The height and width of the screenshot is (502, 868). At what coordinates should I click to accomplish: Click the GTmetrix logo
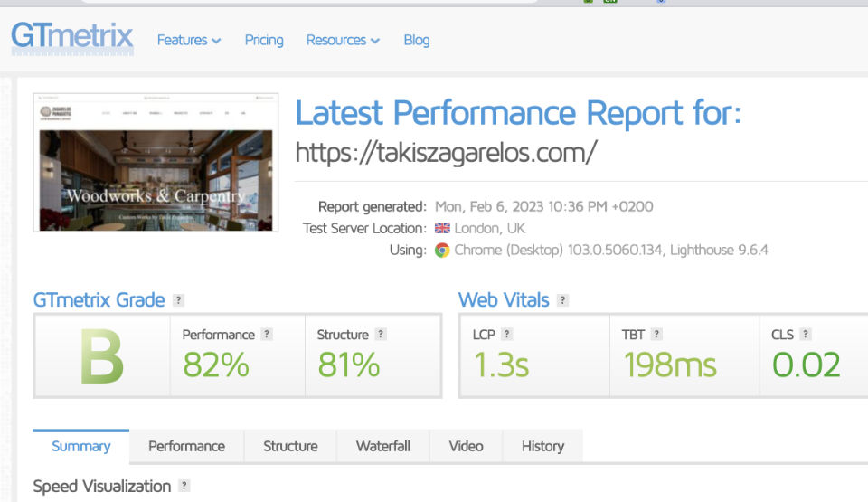click(72, 39)
